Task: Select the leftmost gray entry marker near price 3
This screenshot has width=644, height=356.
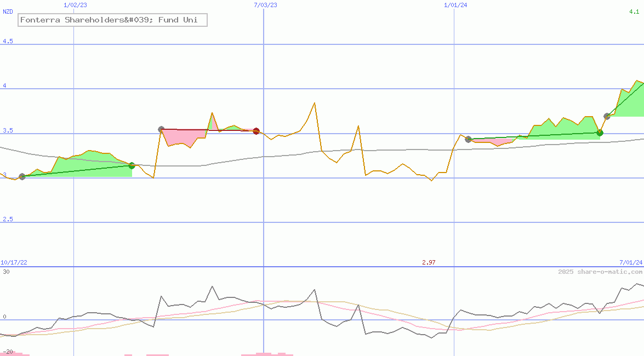Action: pos(22,176)
